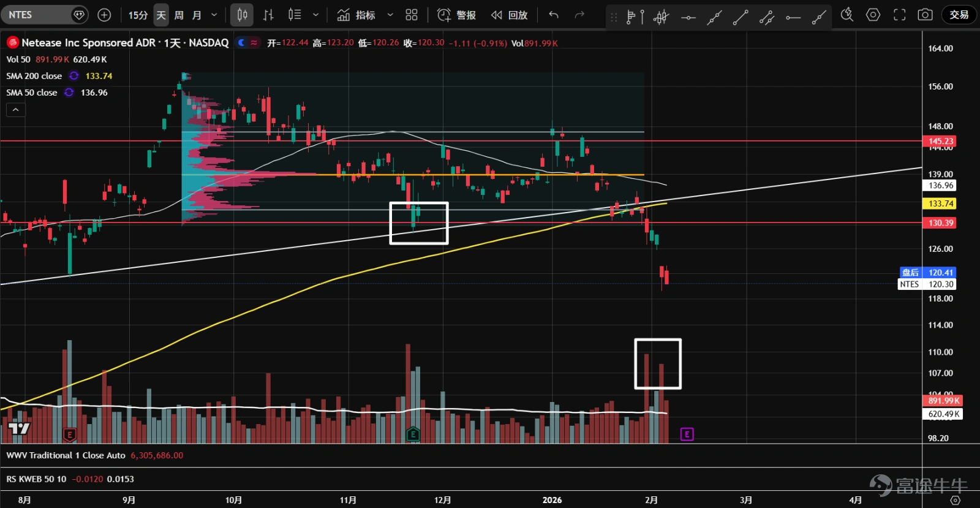Switch to the 周 weekly timeframe
Viewport: 980px width, 508px height.
[179, 15]
